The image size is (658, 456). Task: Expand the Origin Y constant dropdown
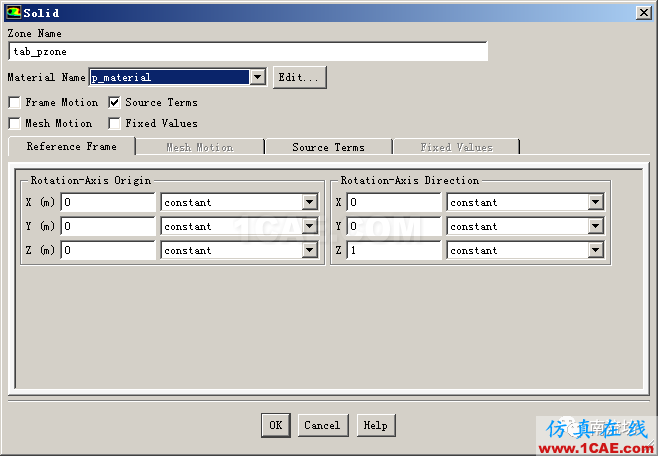pos(310,227)
